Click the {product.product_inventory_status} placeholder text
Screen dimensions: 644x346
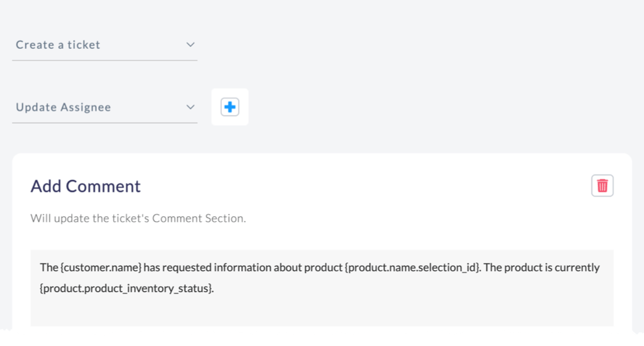point(127,289)
